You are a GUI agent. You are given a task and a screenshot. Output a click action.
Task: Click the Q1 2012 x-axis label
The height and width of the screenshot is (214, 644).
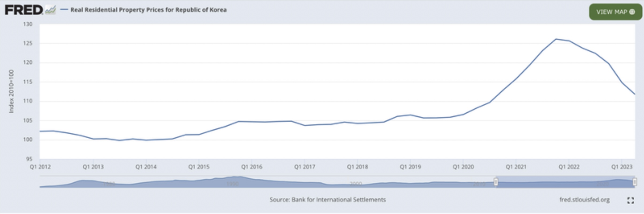click(x=40, y=167)
